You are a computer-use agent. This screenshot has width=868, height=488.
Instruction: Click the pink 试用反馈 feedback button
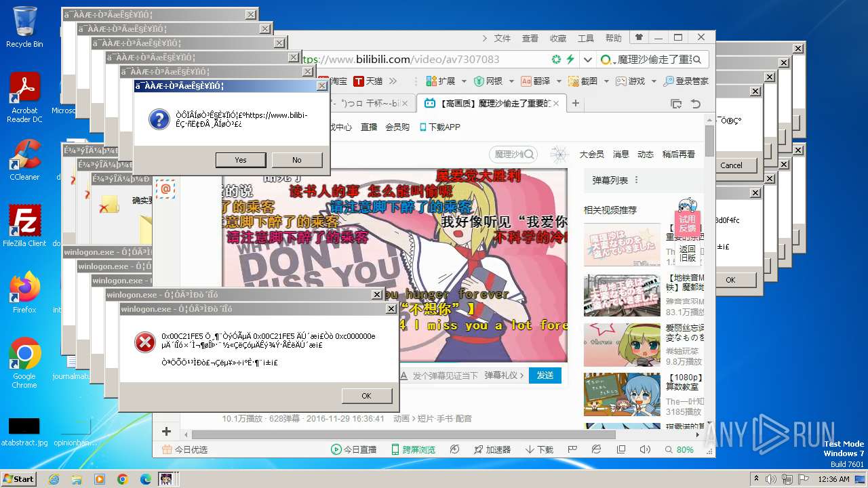tap(688, 224)
